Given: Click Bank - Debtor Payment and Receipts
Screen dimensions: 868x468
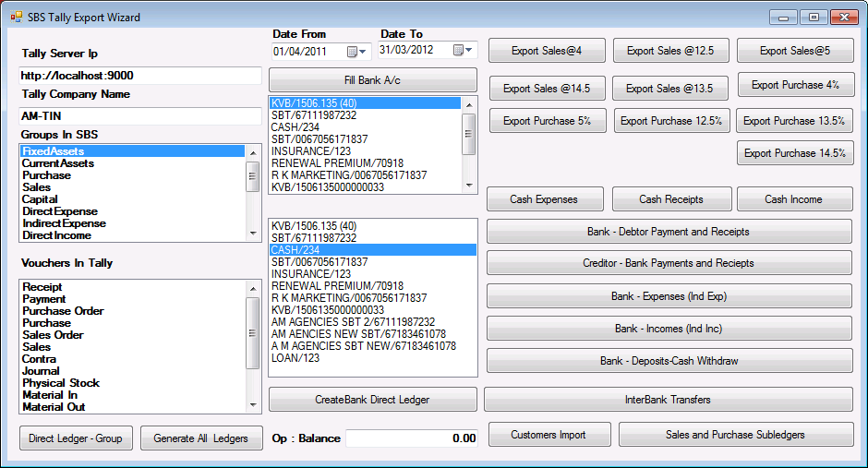Looking at the screenshot, I should [x=669, y=232].
